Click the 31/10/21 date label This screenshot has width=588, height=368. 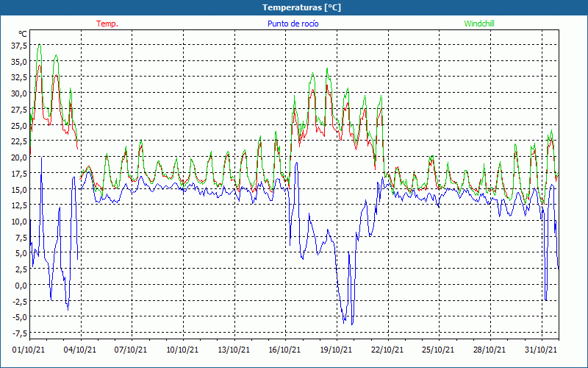(x=541, y=350)
